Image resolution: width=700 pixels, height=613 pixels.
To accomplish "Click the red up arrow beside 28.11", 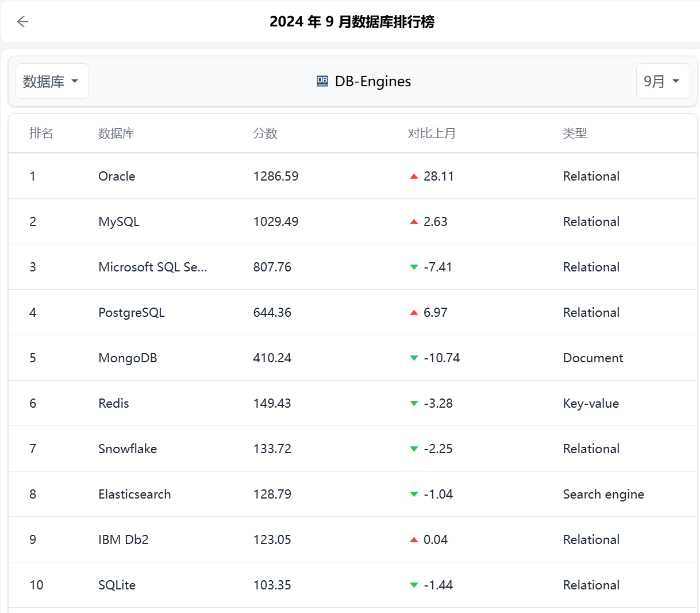I will click(x=414, y=177).
